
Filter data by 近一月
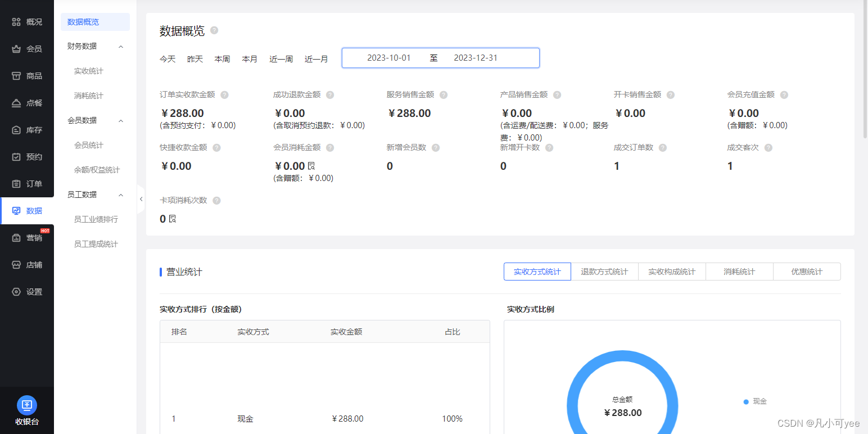tap(317, 58)
